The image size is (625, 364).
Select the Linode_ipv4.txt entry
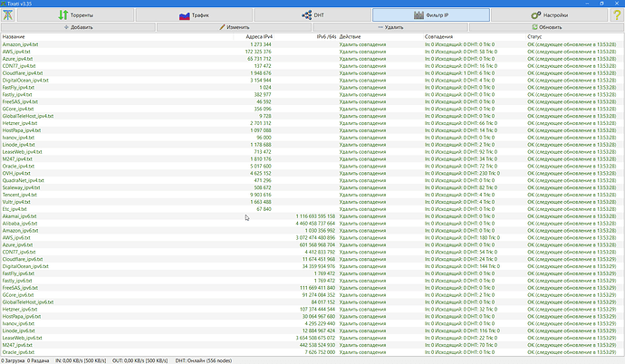312,145
